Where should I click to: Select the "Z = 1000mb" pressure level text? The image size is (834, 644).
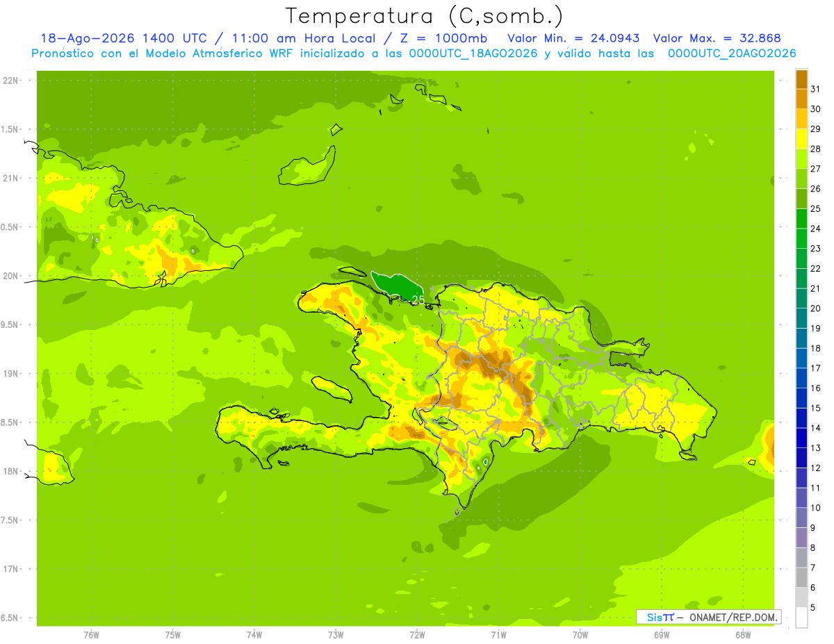[445, 38]
